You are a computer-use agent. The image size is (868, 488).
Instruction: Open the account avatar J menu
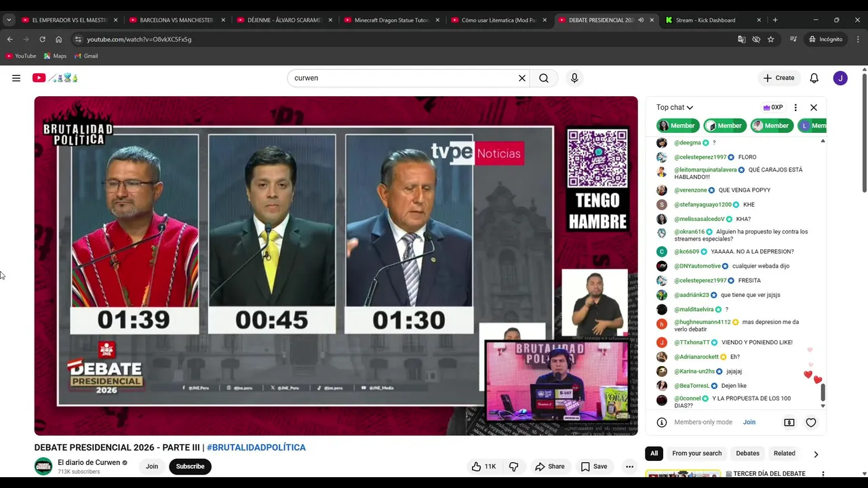[840, 78]
